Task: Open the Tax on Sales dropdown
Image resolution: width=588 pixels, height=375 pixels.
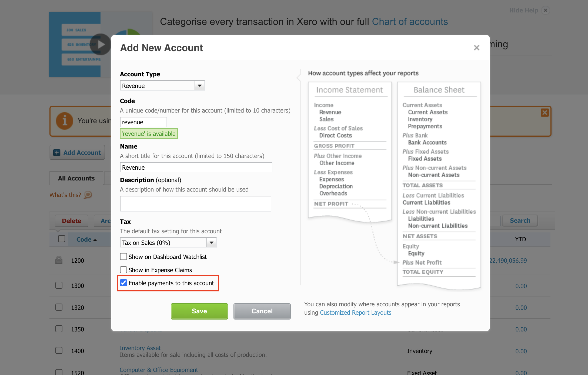Action: [x=211, y=243]
